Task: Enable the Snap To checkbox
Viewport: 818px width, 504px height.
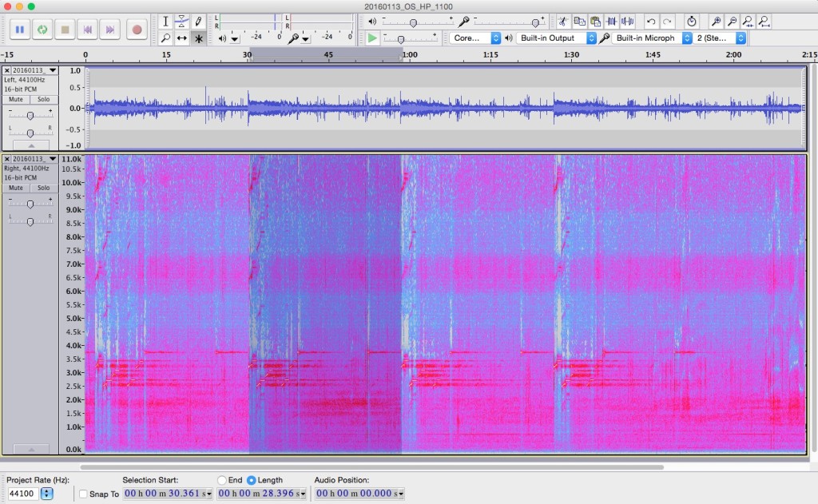Action: click(83, 494)
